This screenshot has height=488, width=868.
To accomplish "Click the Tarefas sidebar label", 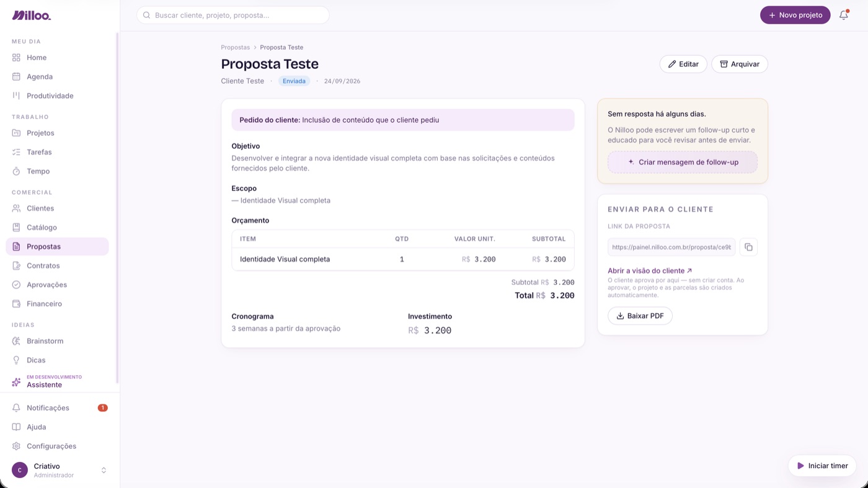I will tap(39, 152).
